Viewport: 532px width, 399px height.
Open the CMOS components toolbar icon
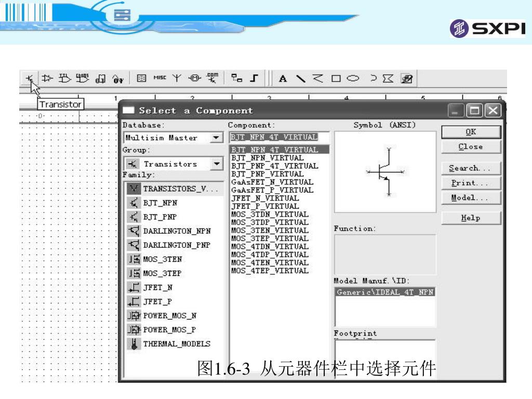pyautogui.click(x=83, y=78)
